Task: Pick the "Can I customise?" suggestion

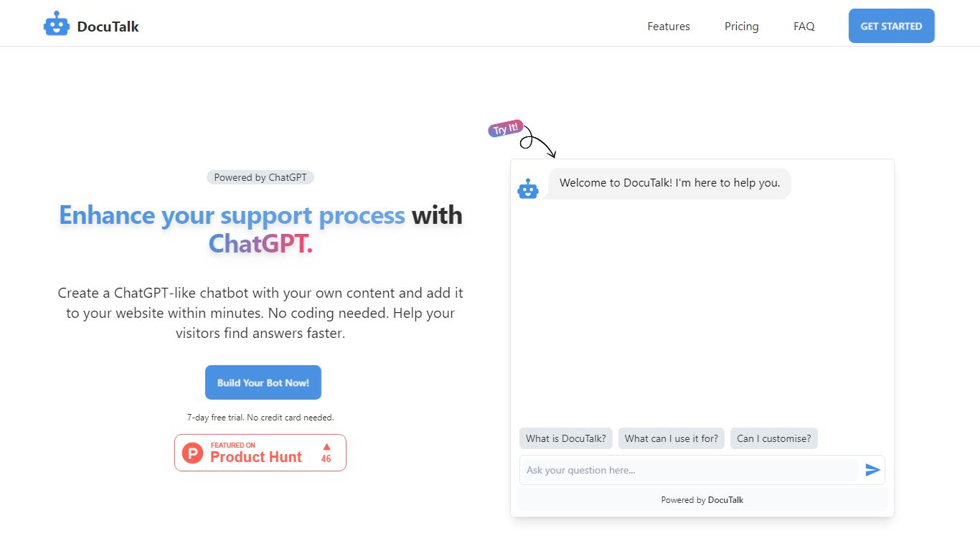Action: (773, 438)
